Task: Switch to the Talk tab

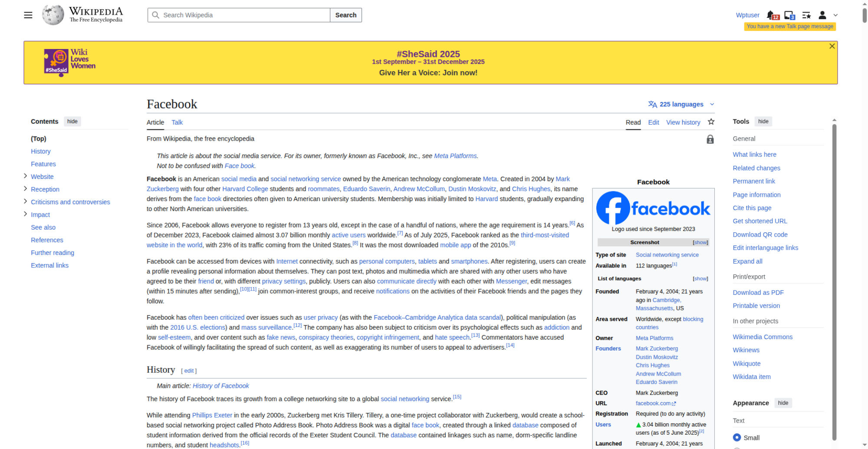Action: pos(177,122)
